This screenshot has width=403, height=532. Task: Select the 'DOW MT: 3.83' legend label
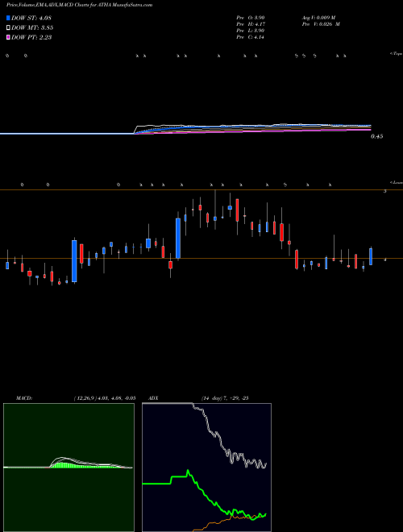(32, 27)
